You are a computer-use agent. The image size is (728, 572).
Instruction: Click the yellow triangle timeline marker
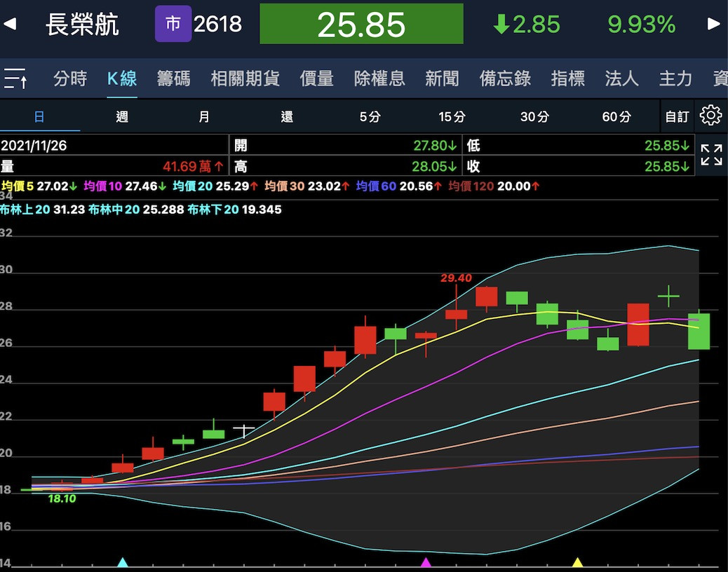coord(577,562)
